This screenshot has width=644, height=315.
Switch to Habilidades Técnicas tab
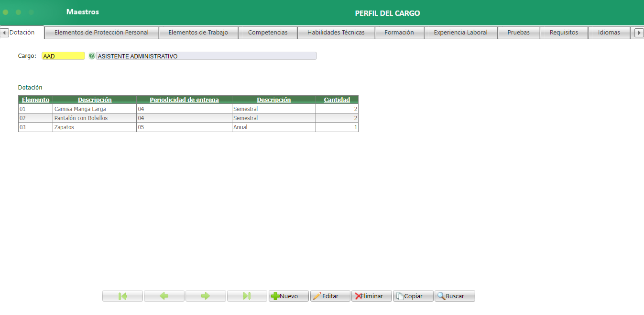(336, 33)
